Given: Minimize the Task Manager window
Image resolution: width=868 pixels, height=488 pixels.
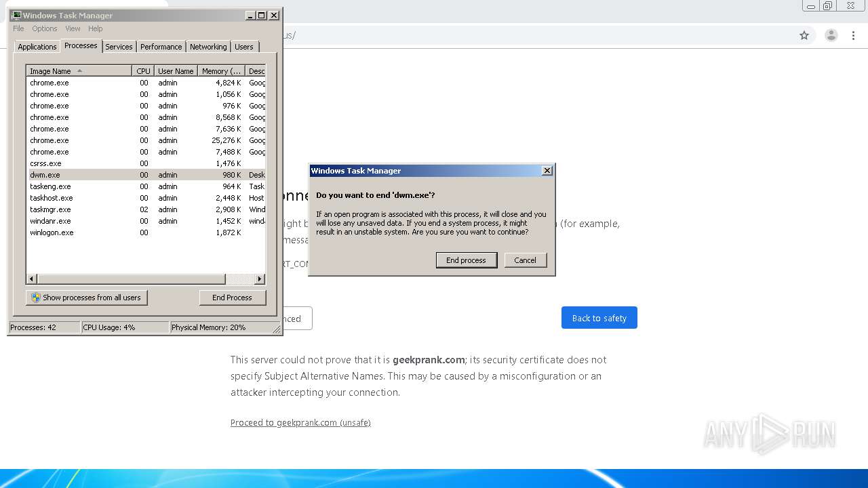Looking at the screenshot, I should (250, 16).
